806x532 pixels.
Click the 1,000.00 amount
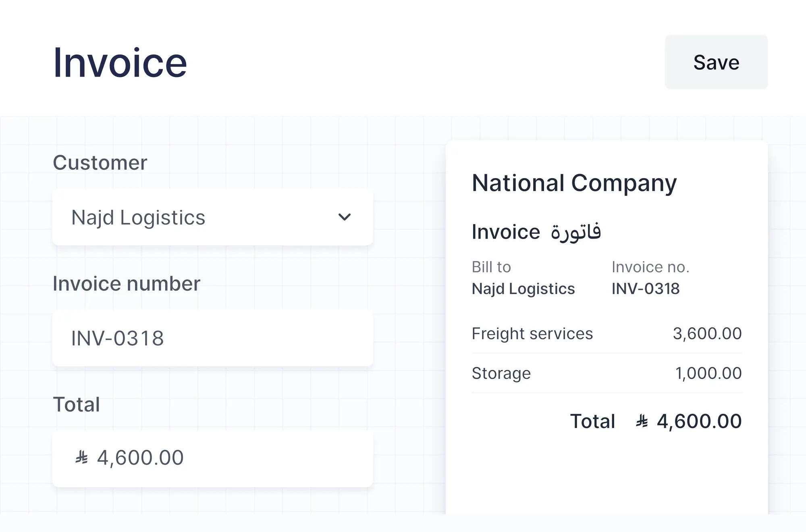coord(708,374)
